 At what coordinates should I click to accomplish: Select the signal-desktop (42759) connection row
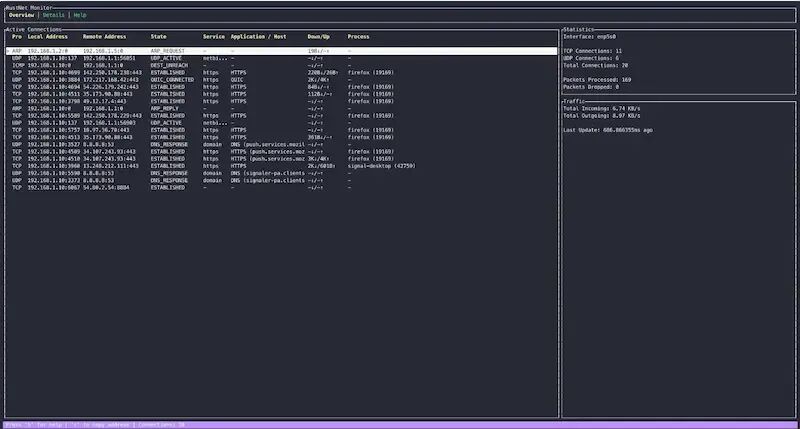pyautogui.click(x=282, y=166)
